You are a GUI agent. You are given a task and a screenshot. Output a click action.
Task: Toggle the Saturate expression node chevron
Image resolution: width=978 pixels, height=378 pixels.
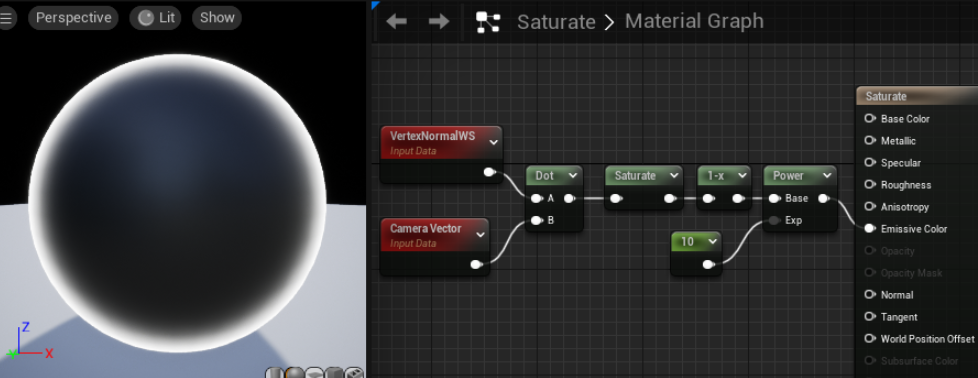point(674,177)
